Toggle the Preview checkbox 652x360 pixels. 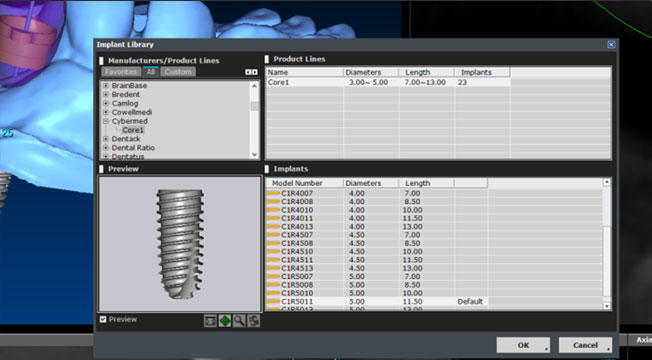click(103, 320)
